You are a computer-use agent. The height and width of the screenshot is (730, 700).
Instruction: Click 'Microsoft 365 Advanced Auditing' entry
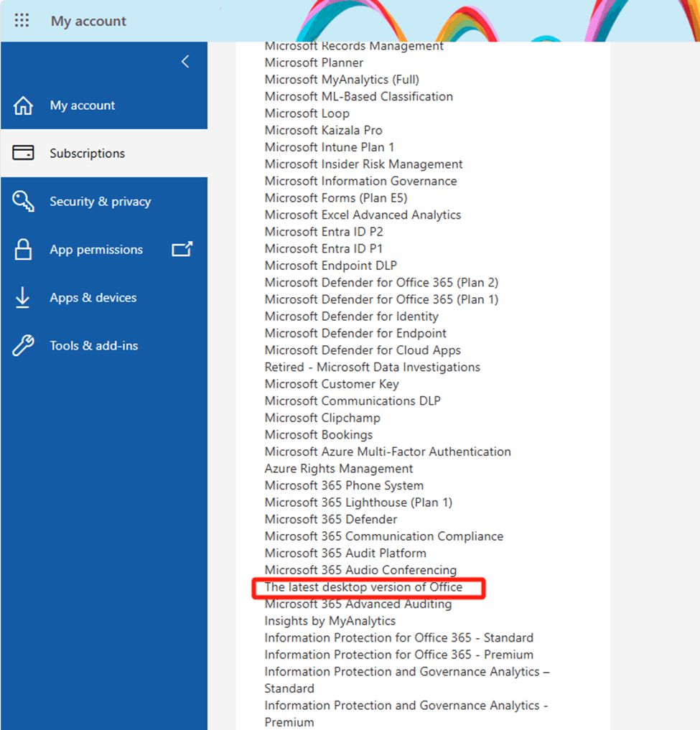(358, 604)
